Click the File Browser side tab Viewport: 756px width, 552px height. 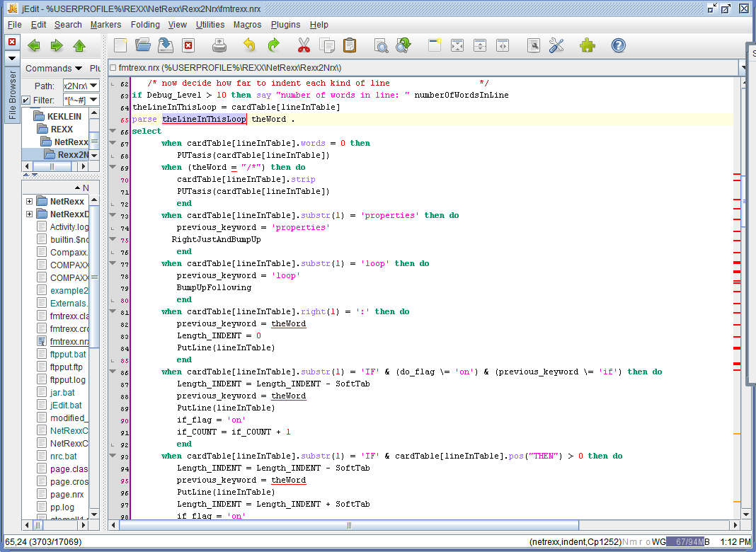[x=12, y=96]
